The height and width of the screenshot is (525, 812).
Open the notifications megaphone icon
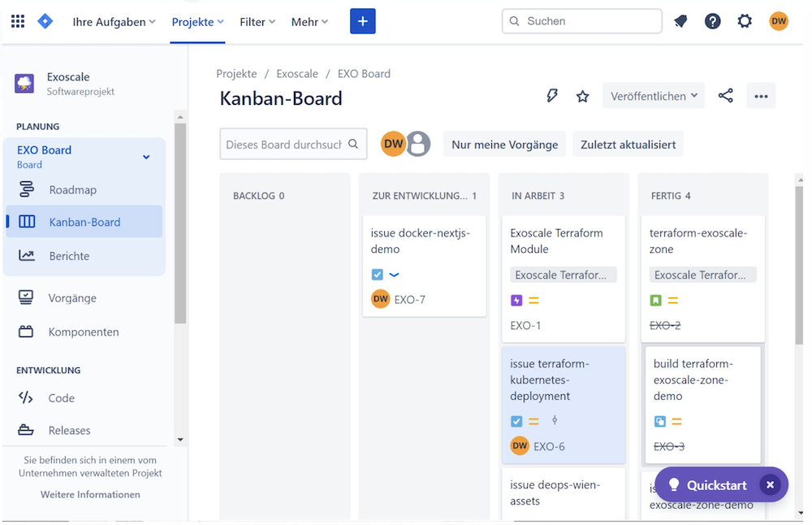pyautogui.click(x=680, y=21)
